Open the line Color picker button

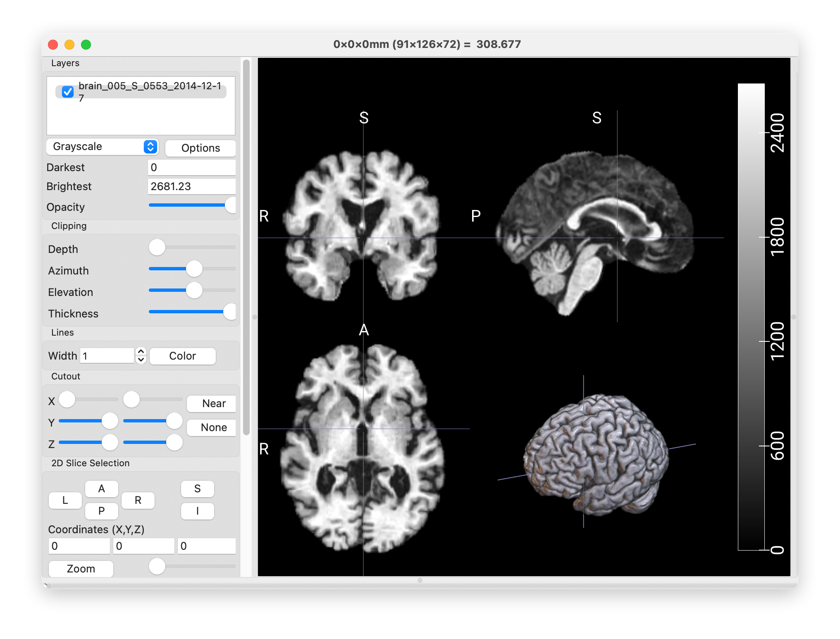(182, 356)
